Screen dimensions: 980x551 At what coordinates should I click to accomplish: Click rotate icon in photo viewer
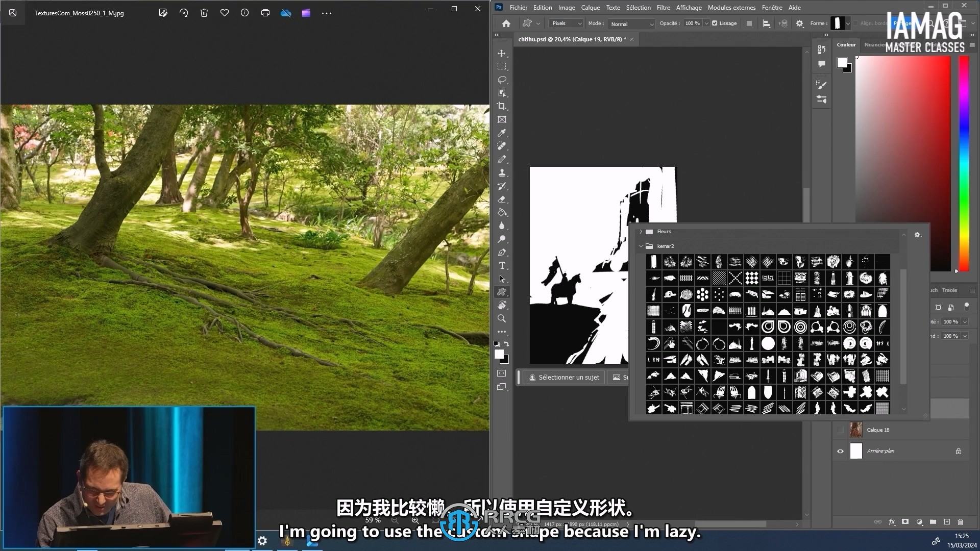[x=184, y=13]
